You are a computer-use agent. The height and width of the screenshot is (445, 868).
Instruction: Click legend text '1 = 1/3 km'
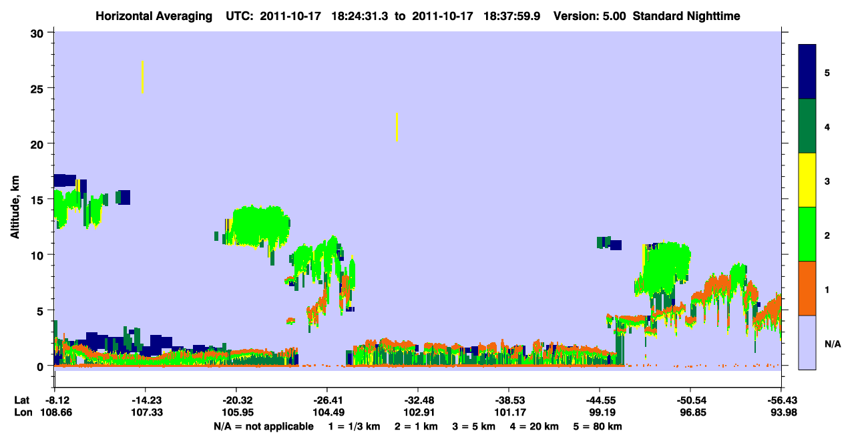(x=354, y=426)
